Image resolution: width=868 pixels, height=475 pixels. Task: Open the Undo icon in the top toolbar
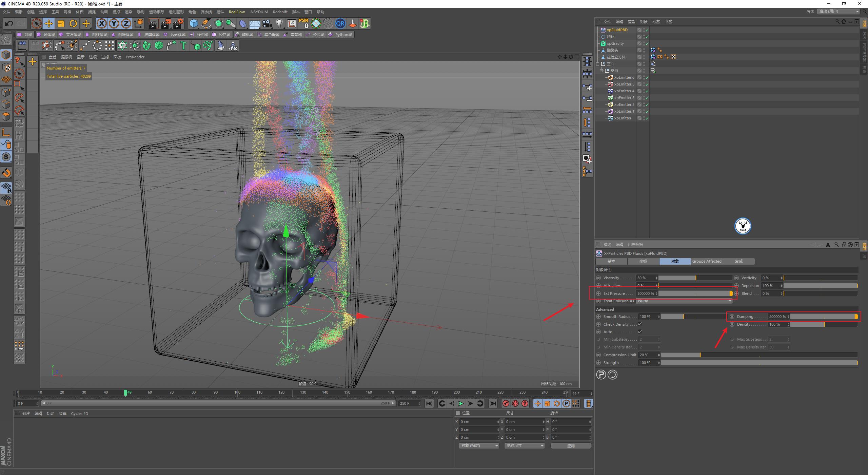point(9,23)
